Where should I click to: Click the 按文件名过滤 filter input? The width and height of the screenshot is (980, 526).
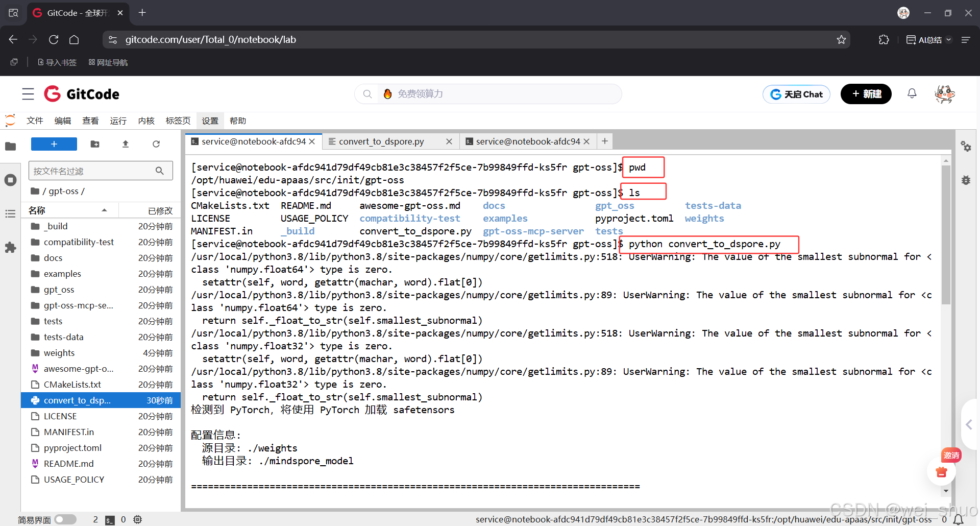101,171
